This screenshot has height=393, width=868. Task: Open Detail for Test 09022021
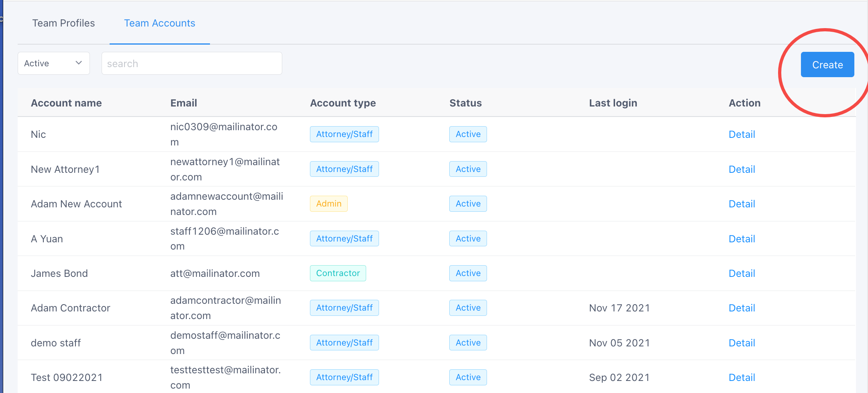(x=742, y=378)
